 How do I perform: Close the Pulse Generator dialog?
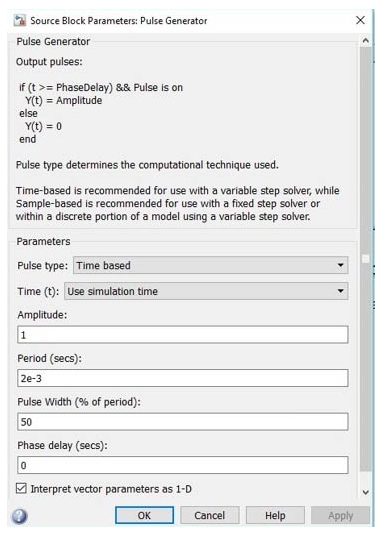pos(360,20)
